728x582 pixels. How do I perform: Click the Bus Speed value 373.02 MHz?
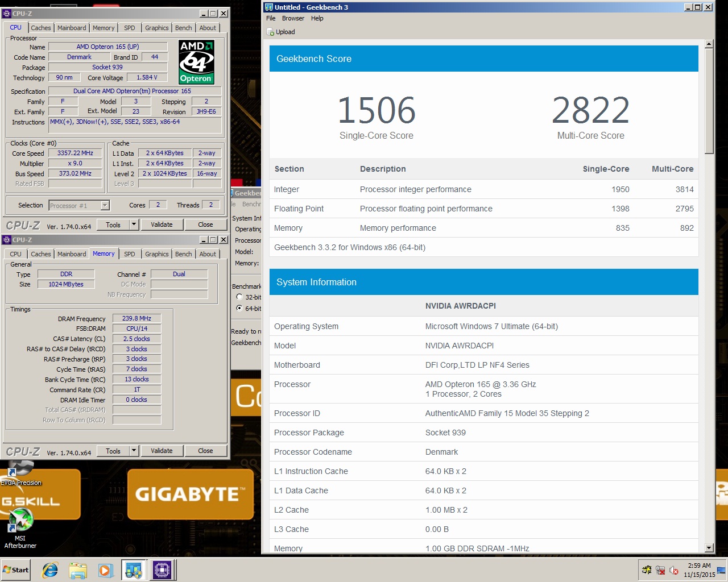point(75,173)
